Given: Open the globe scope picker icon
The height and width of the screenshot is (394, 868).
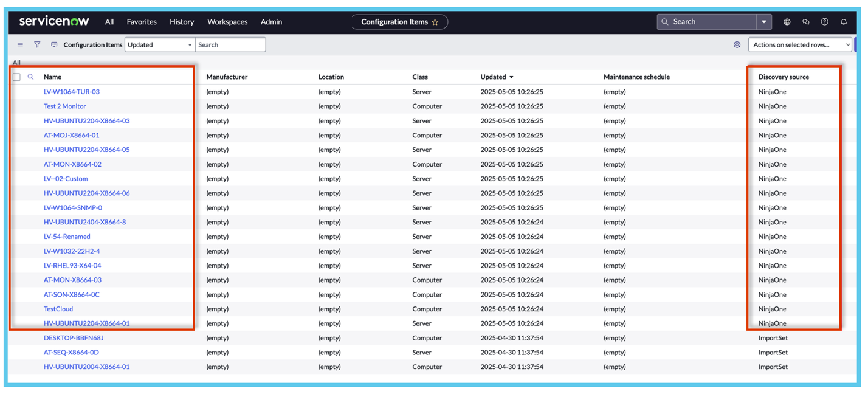Looking at the screenshot, I should [787, 22].
